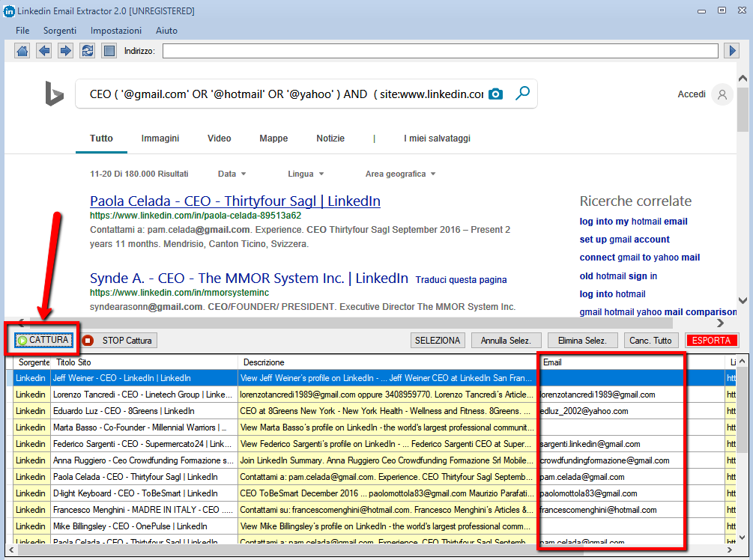Expand the Data filter dropdown
Screen dimensions: 753x560
click(232, 174)
